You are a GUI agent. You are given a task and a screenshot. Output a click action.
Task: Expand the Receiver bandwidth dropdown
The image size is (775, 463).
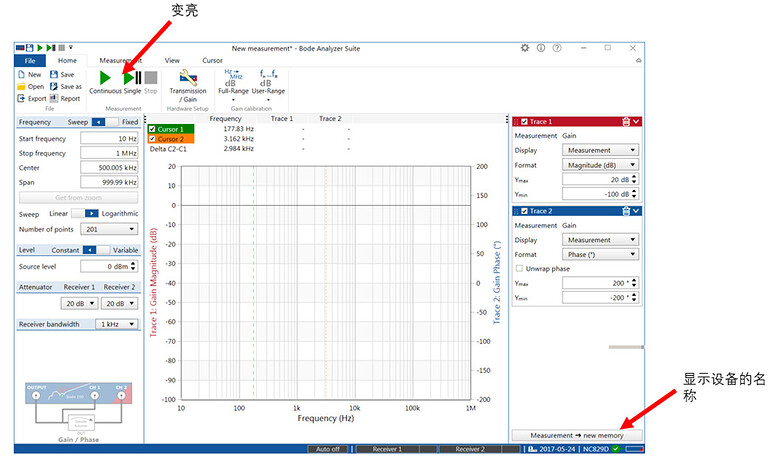pos(117,324)
